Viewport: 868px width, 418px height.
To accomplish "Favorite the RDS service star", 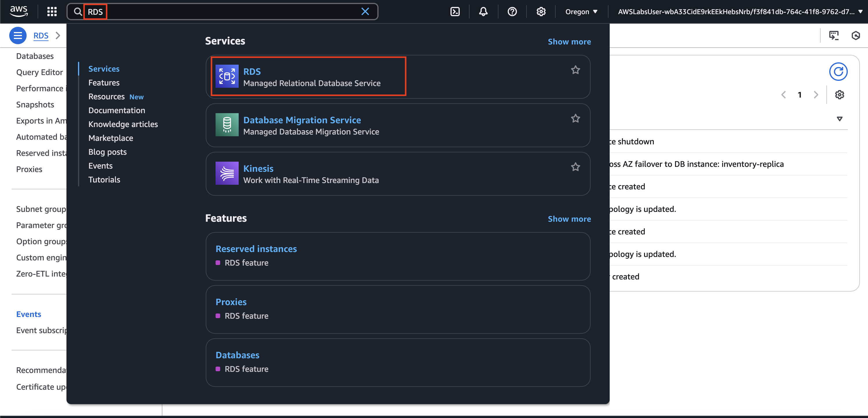I will 575,70.
